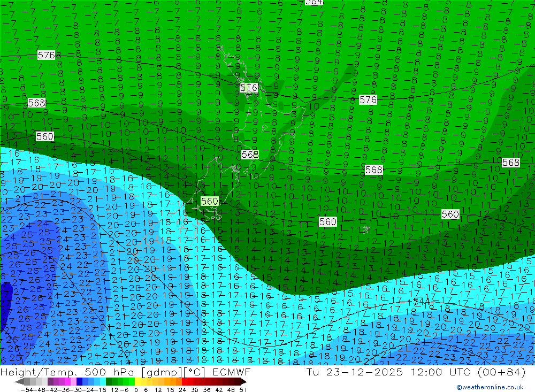Screen dimensions: 535x392
Task: Click the 576 contour label nearest the left edge
Action: tap(46, 55)
